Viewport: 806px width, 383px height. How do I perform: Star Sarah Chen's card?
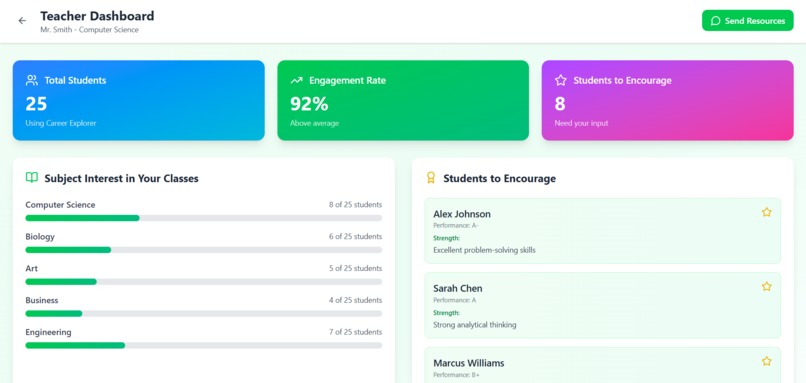tap(766, 286)
